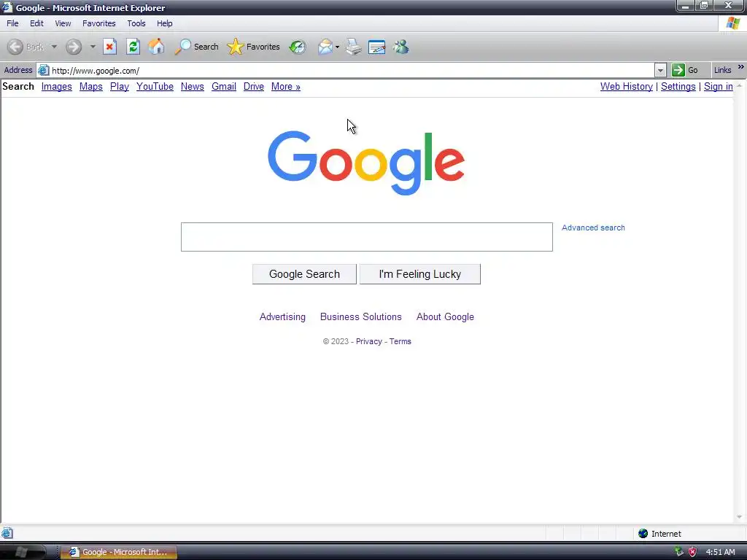Click the IE icon in title bar
The height and width of the screenshot is (560, 747).
7,7
